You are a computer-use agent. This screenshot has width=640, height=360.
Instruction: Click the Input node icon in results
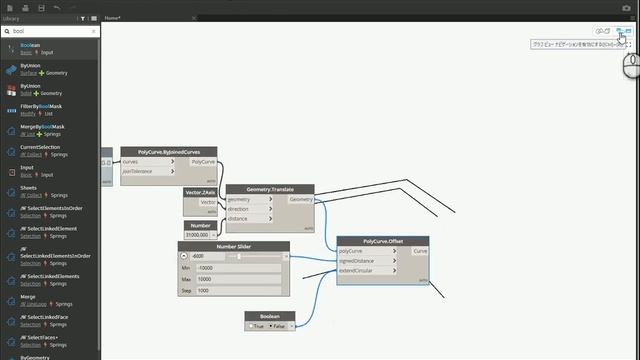tap(11, 172)
